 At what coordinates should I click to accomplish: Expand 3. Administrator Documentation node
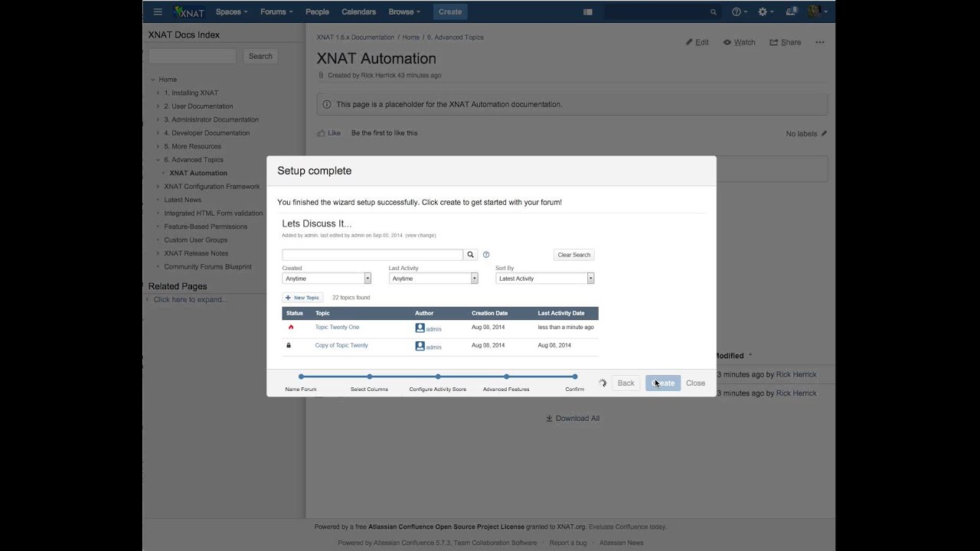click(x=158, y=119)
